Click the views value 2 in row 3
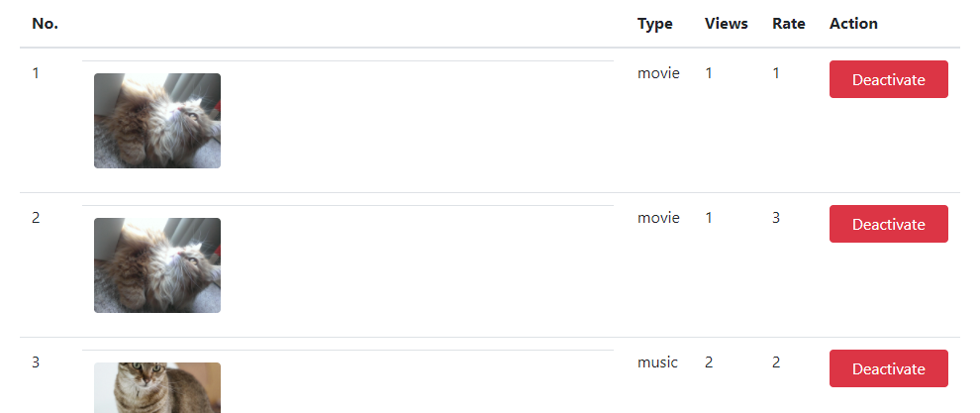 709,362
